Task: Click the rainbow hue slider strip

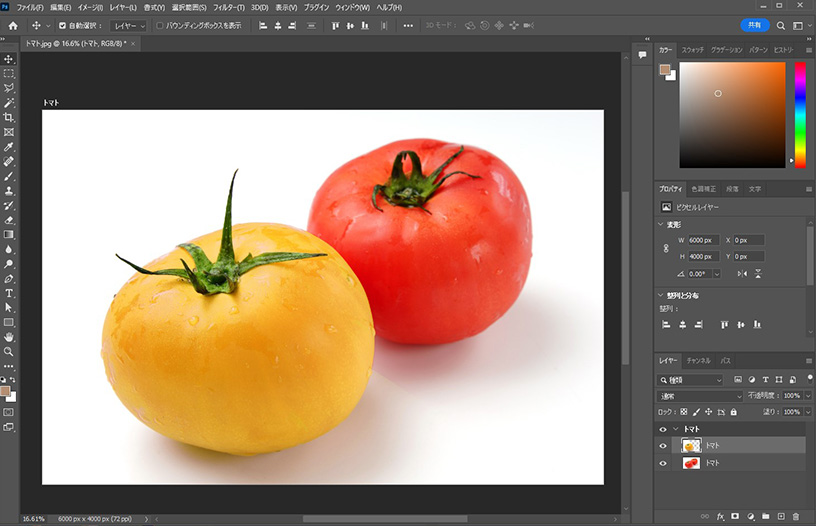Action: pyautogui.click(x=800, y=115)
